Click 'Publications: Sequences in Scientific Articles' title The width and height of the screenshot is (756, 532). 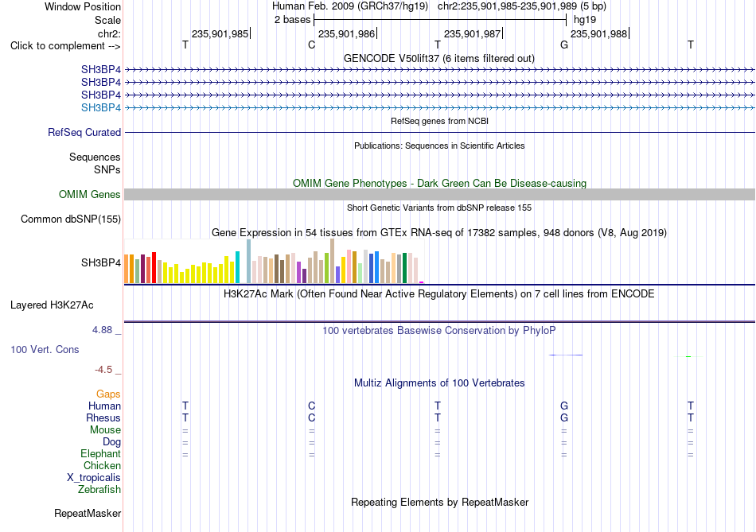439,146
